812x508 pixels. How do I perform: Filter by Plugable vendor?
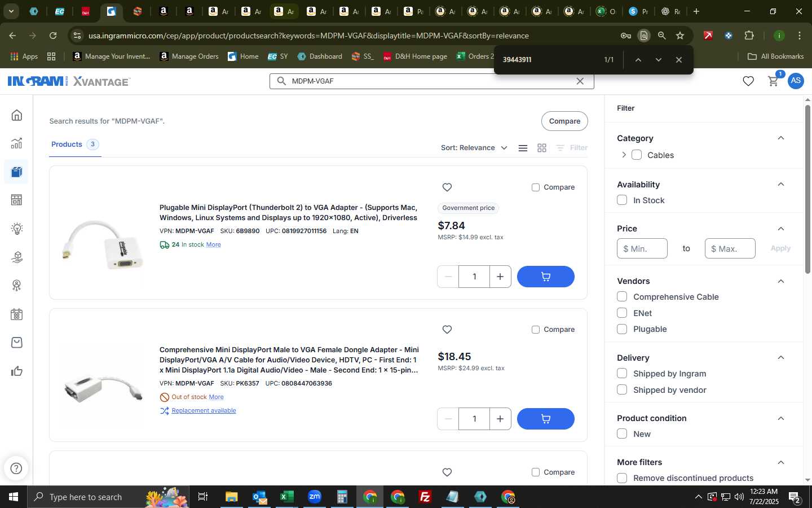[622, 329]
